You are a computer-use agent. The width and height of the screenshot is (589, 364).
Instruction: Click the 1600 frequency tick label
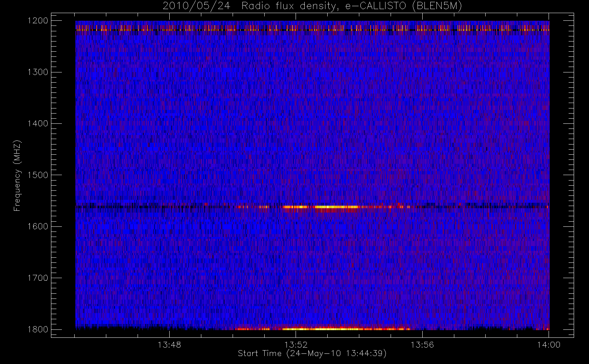pos(38,226)
